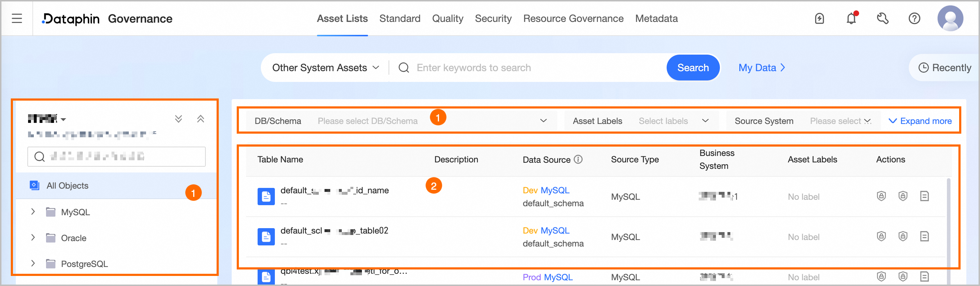Click the Table Name column header

(x=280, y=159)
